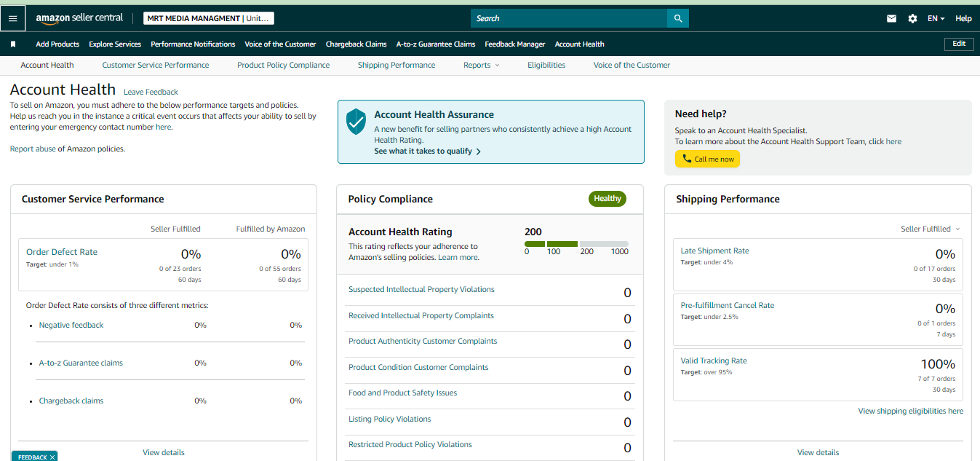Open the Valid Tracking Rate link

714,361
